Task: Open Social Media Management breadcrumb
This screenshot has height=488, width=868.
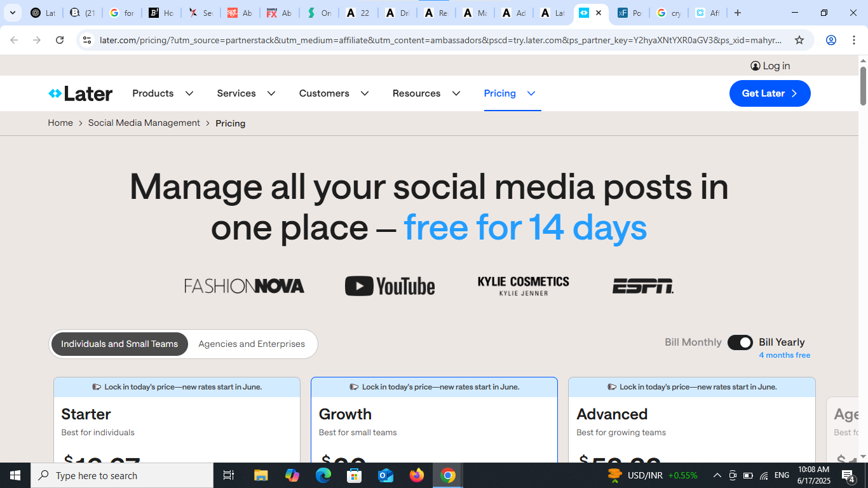Action: tap(144, 123)
